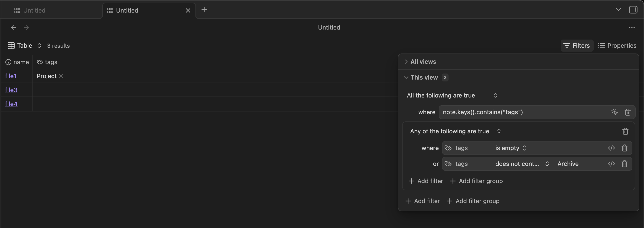Choose property for the 'is empty' filter
Image resolution: width=644 pixels, height=228 pixels.
tap(468, 148)
